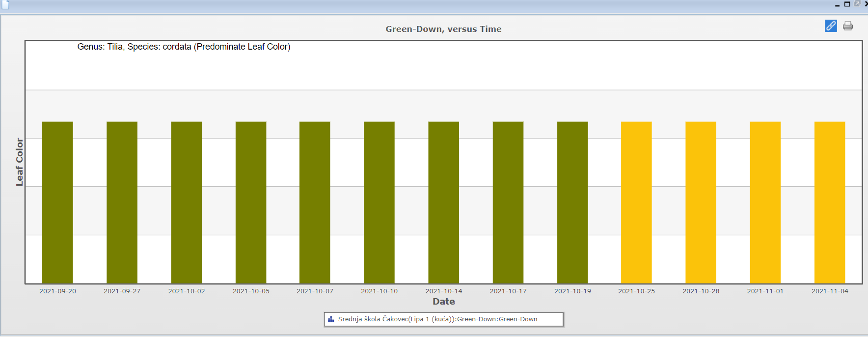Click the document icon in the title bar

pos(5,4)
